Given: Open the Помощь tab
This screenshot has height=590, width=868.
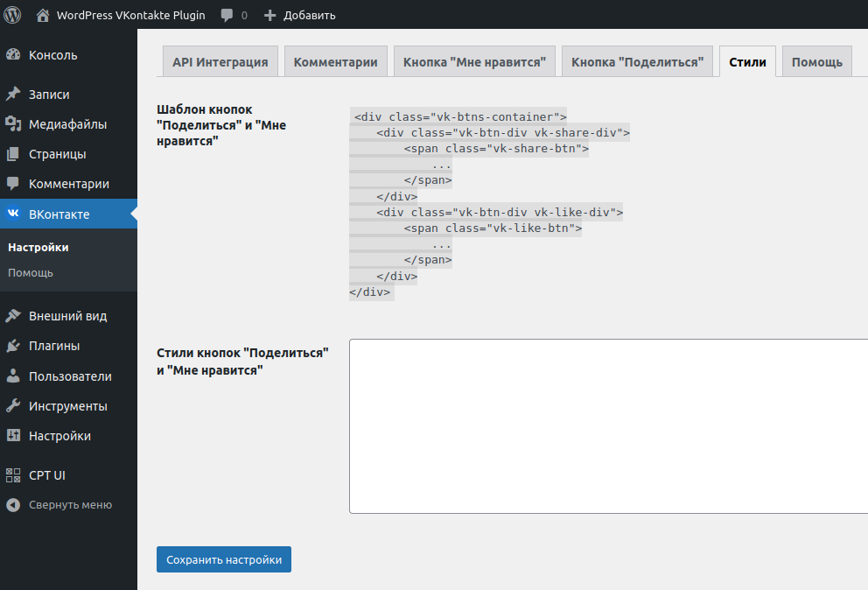Looking at the screenshot, I should point(817,61).
